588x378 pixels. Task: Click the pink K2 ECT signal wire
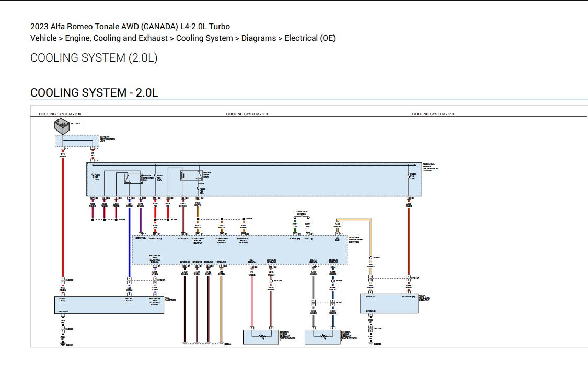(252, 301)
